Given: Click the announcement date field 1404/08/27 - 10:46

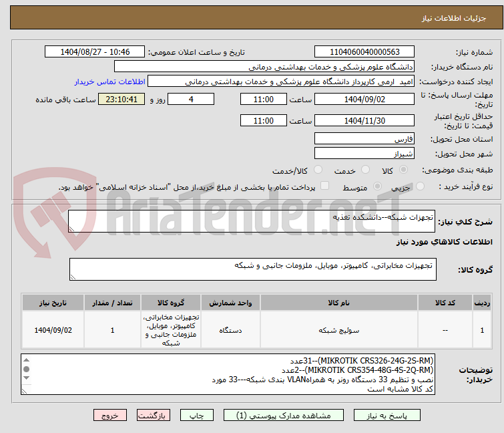Looking at the screenshot, I should [95, 52].
